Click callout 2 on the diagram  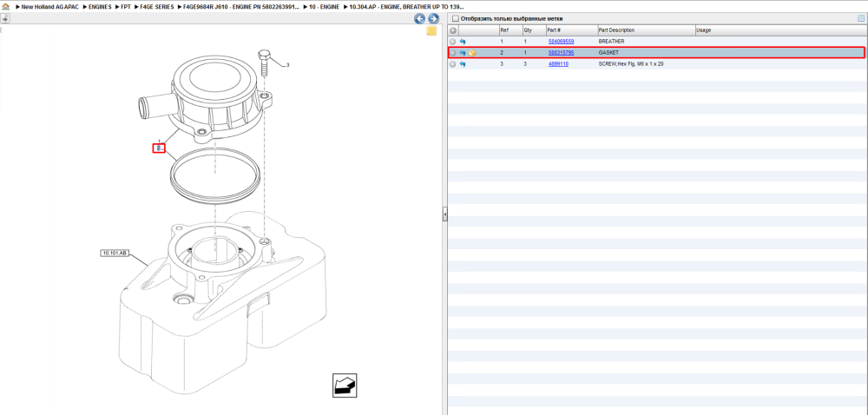click(159, 148)
